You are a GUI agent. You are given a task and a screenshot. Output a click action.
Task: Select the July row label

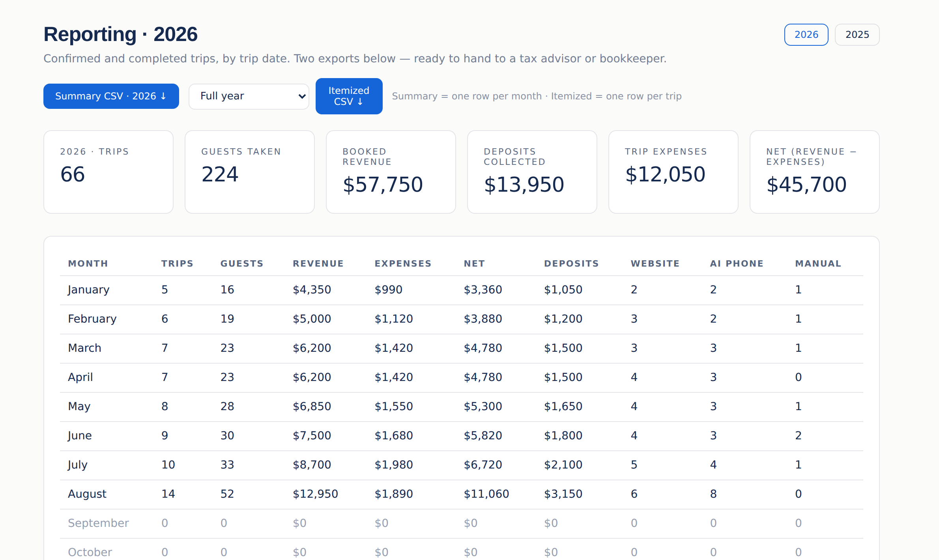coord(77,465)
